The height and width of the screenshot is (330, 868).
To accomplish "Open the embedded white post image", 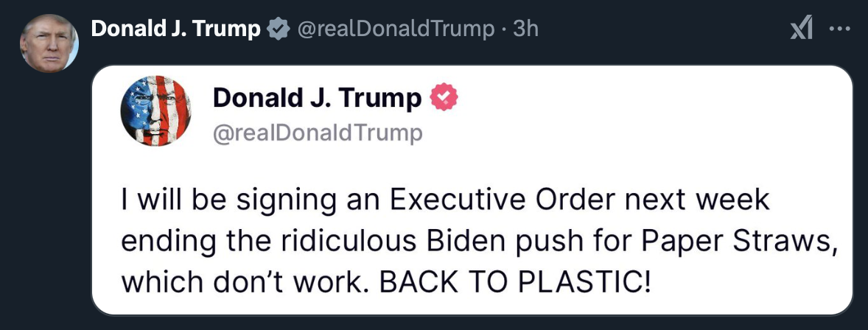I will coord(472,190).
